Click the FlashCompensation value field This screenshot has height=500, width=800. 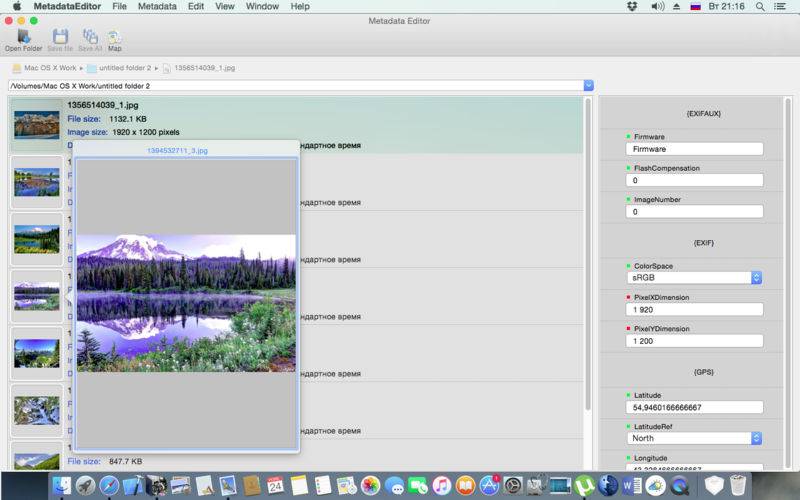point(694,180)
